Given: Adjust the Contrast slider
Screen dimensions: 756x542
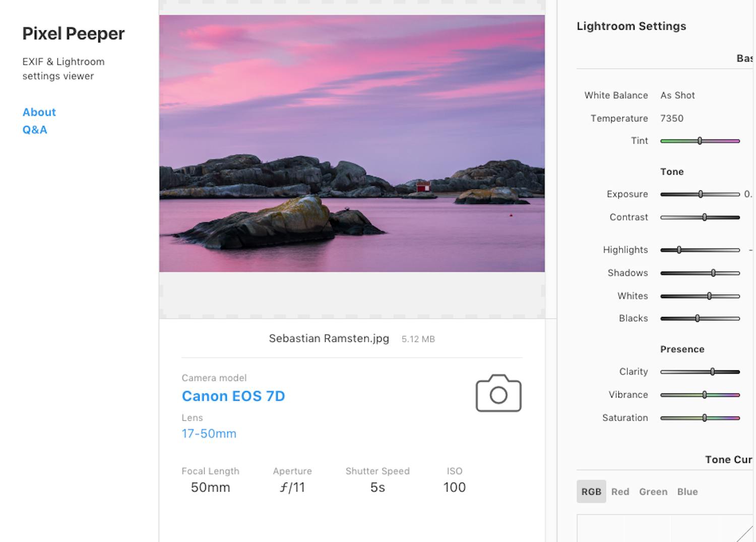Looking at the screenshot, I should [x=704, y=217].
